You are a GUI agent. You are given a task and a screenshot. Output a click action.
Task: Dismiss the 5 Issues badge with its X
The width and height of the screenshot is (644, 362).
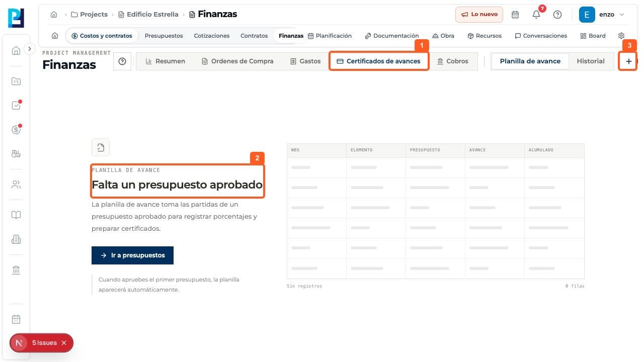pyautogui.click(x=64, y=343)
